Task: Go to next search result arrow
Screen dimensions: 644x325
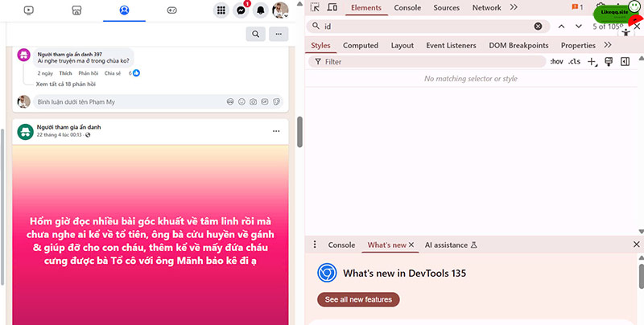Action: click(x=578, y=27)
